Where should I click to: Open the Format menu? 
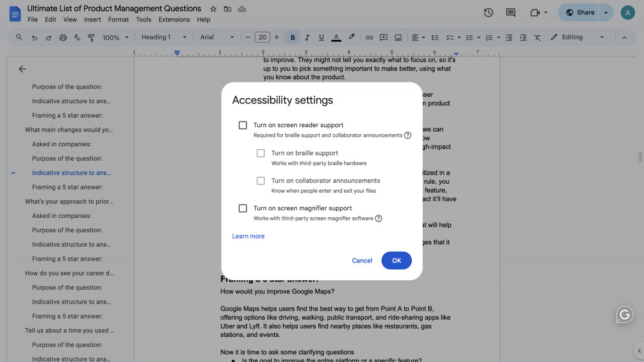point(118,20)
